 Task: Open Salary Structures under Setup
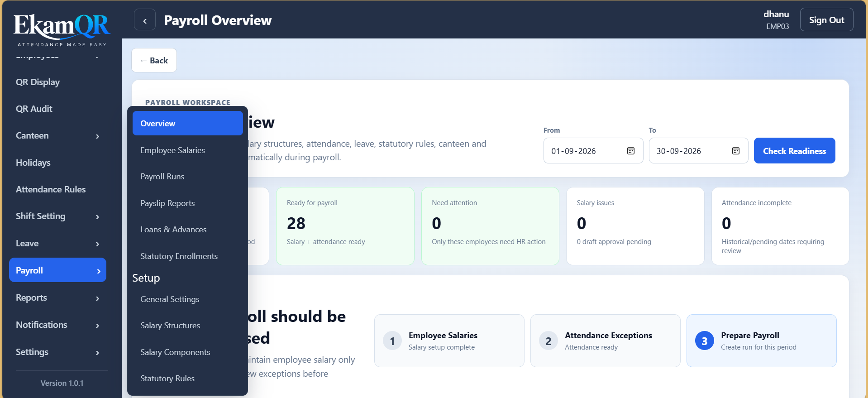pyautogui.click(x=188, y=325)
